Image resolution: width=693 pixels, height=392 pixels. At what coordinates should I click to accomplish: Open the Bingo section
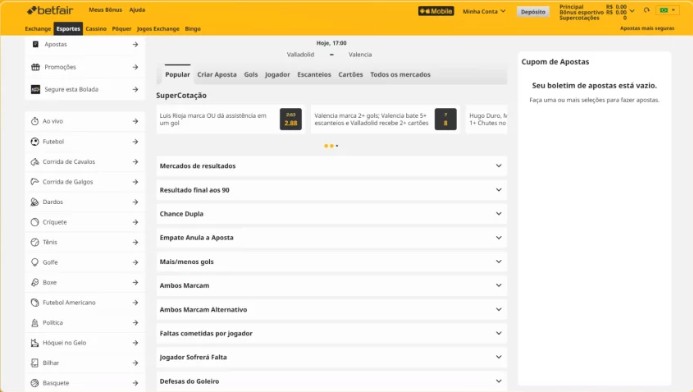pos(193,29)
